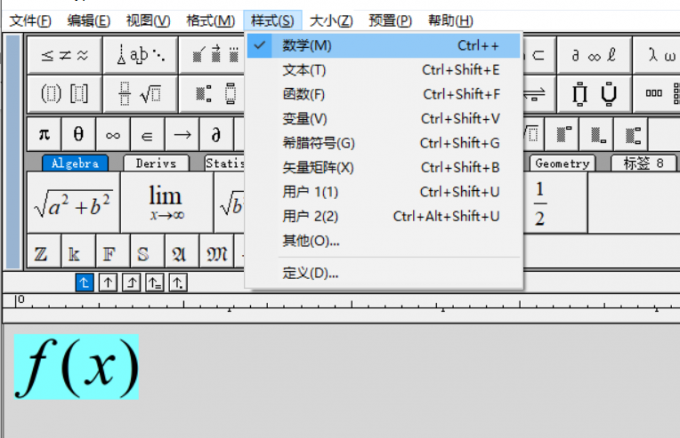Open the fraction and radical templates palette
This screenshot has height=438, width=680.
click(141, 94)
